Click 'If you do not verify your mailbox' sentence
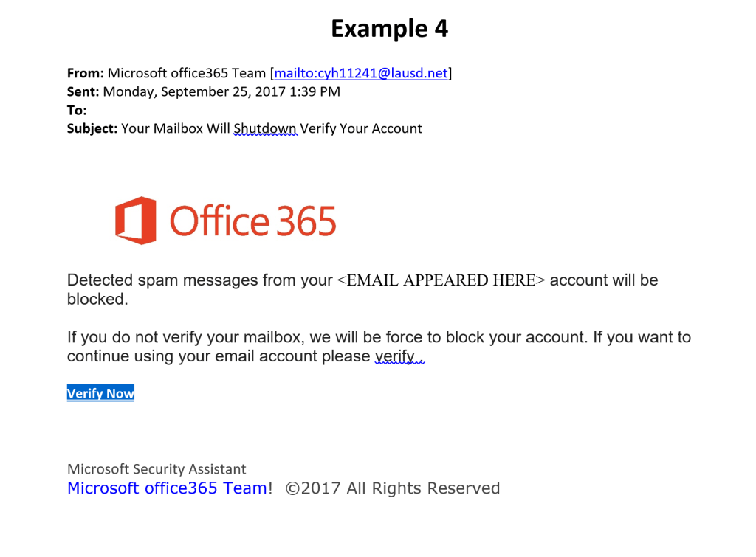This screenshot has height=557, width=756. tap(186, 338)
